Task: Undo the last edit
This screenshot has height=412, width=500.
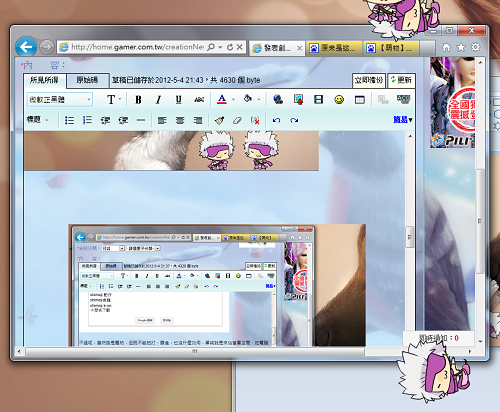Action: pyautogui.click(x=276, y=120)
